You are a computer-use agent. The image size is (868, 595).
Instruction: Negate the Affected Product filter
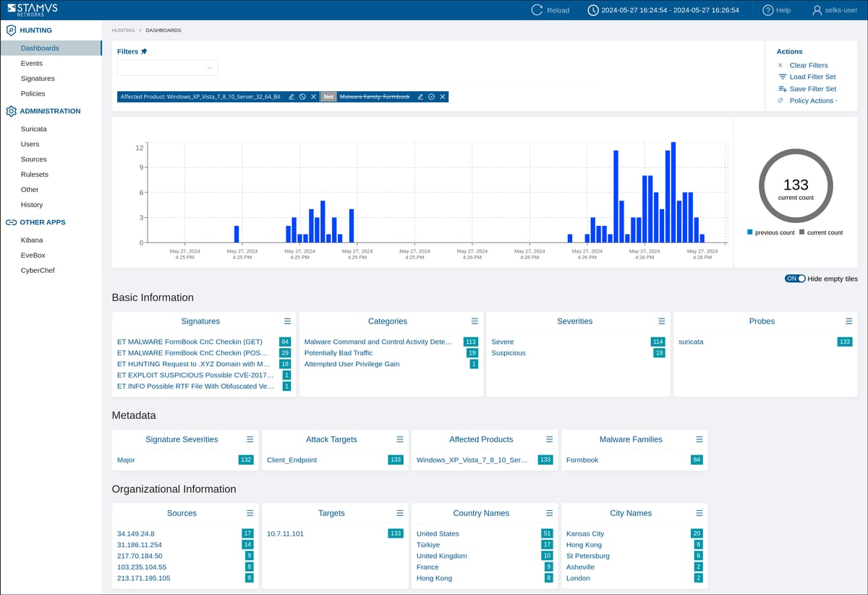point(302,96)
